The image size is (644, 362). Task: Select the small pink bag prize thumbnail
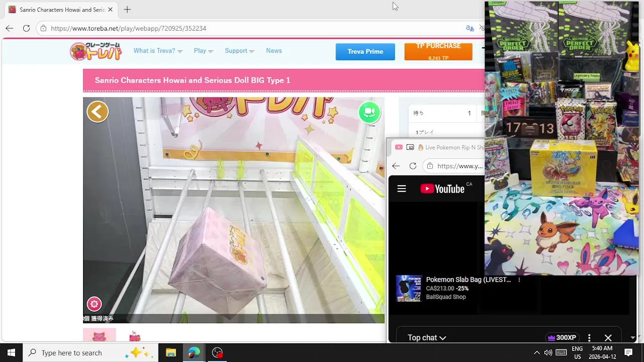tap(135, 336)
